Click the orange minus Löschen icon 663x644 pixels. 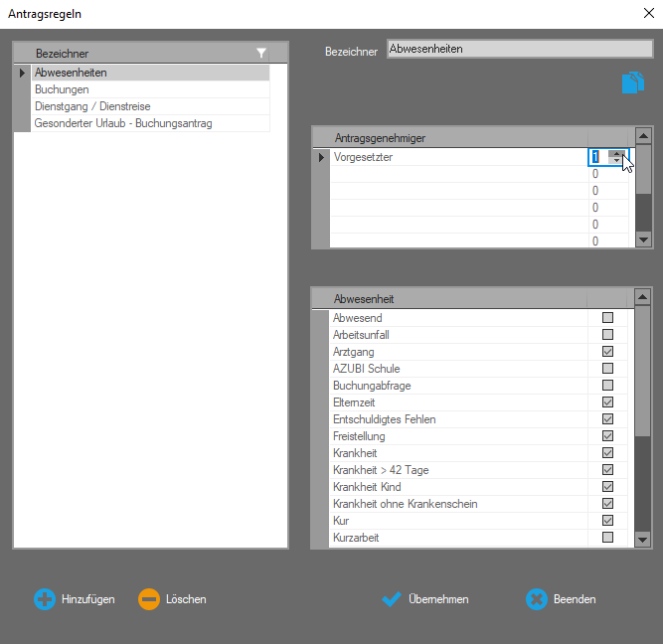pos(149,599)
